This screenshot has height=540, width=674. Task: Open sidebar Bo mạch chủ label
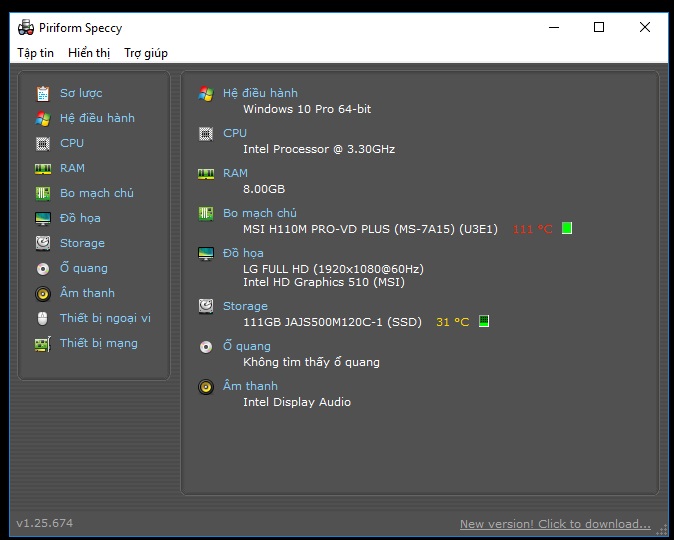(97, 193)
